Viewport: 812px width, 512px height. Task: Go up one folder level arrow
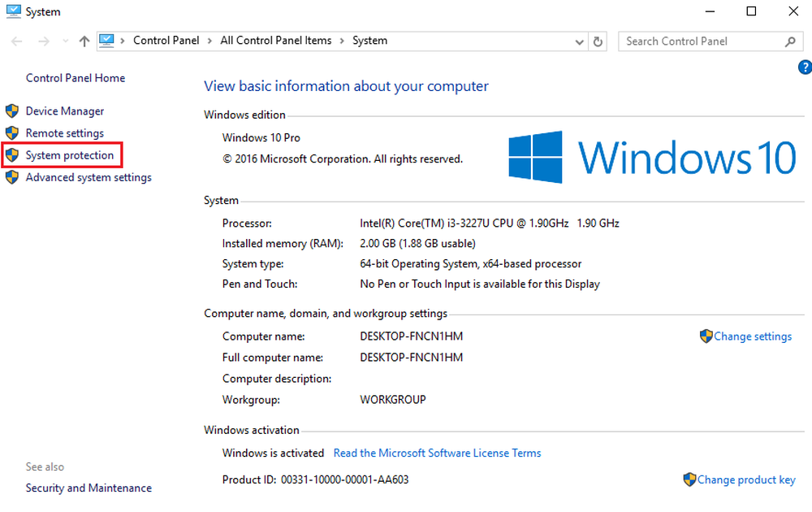point(84,41)
